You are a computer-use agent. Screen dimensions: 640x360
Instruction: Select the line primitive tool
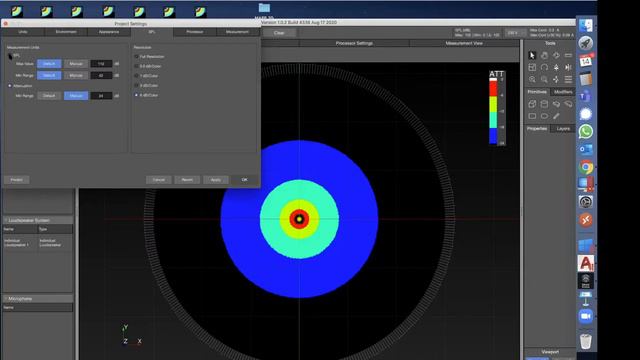pos(556,116)
